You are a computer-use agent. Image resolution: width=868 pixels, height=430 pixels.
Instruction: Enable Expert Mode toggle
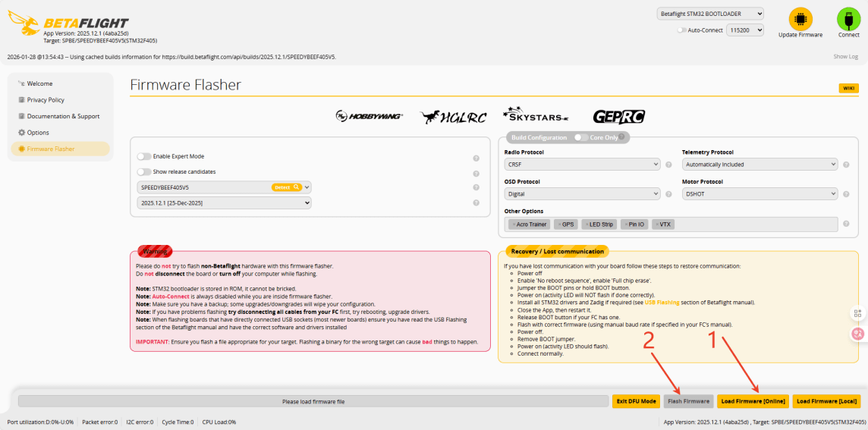point(143,156)
